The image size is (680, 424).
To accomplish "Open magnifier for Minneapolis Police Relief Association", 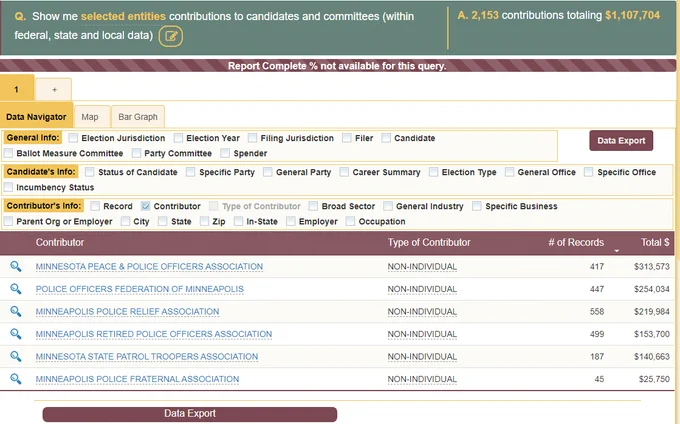I will (x=16, y=311).
